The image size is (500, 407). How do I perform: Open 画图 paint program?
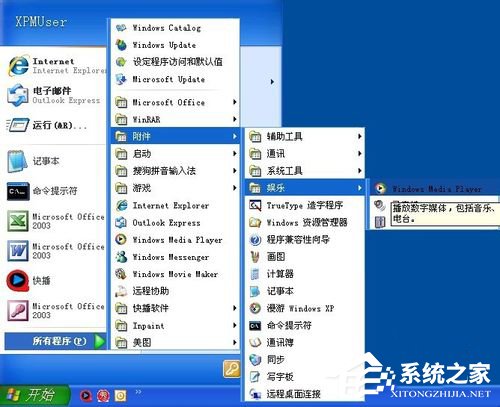coord(305,257)
